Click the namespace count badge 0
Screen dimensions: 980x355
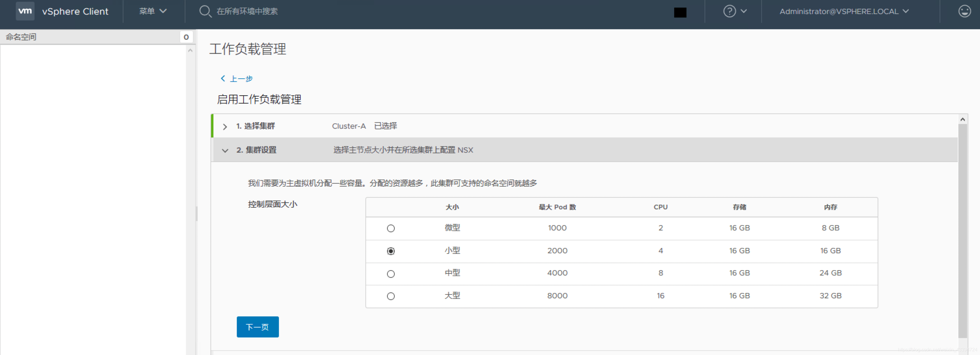tap(186, 37)
